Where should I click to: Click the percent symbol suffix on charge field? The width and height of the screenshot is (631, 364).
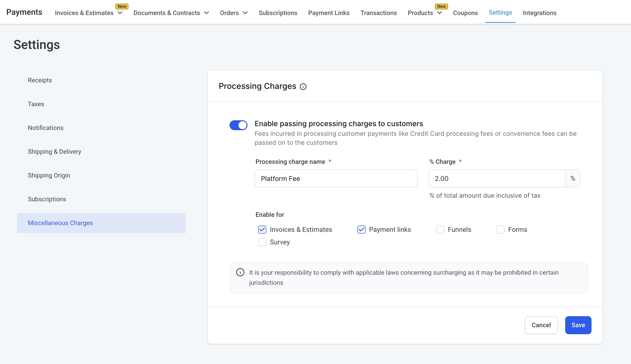pyautogui.click(x=572, y=178)
